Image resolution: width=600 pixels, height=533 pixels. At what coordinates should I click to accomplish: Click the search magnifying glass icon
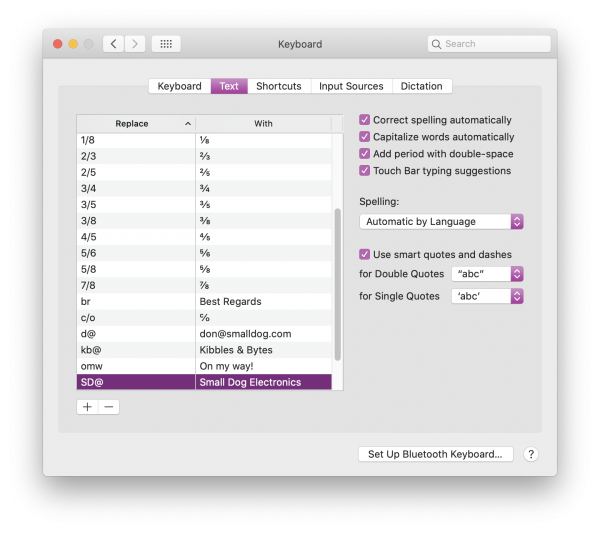click(x=437, y=44)
